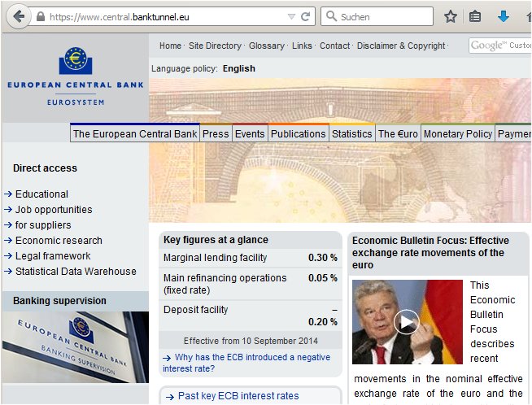Open the Glossary link in the header
Image resolution: width=532 pixels, height=405 pixels.
tap(267, 46)
